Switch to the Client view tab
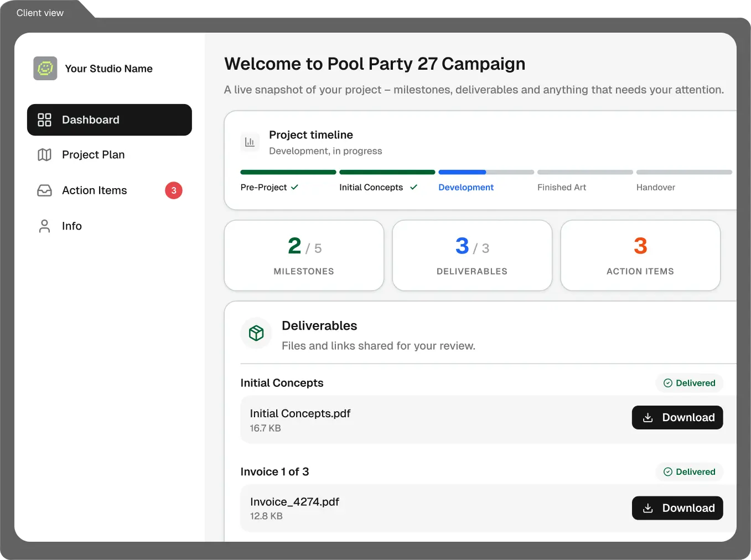751x560 pixels. (40, 13)
